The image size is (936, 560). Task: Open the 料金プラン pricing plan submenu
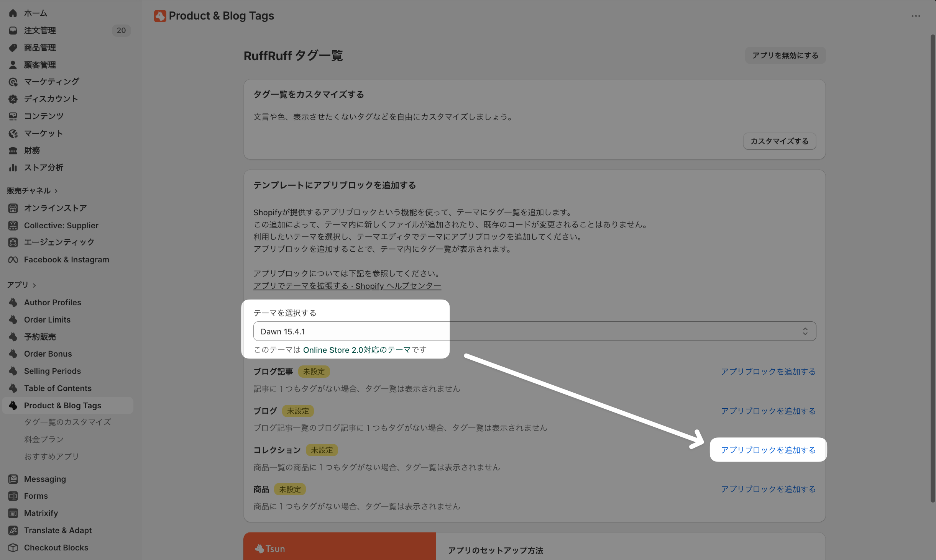click(x=44, y=439)
